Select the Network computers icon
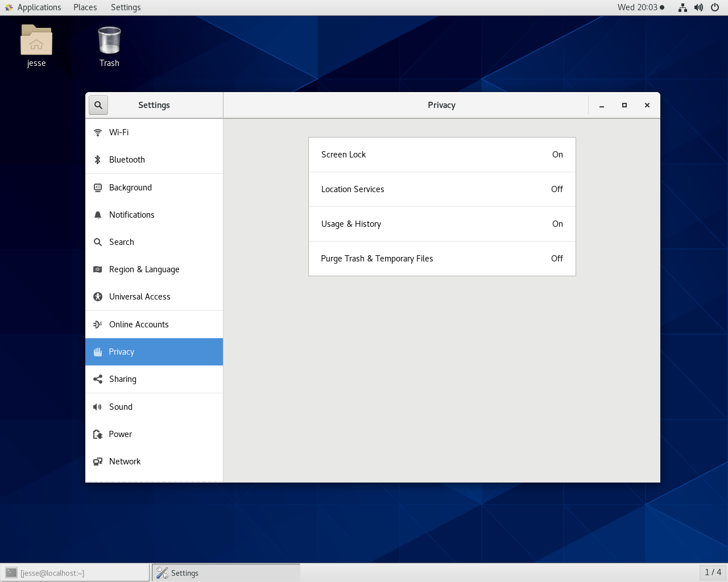The width and height of the screenshot is (728, 582). tap(98, 462)
